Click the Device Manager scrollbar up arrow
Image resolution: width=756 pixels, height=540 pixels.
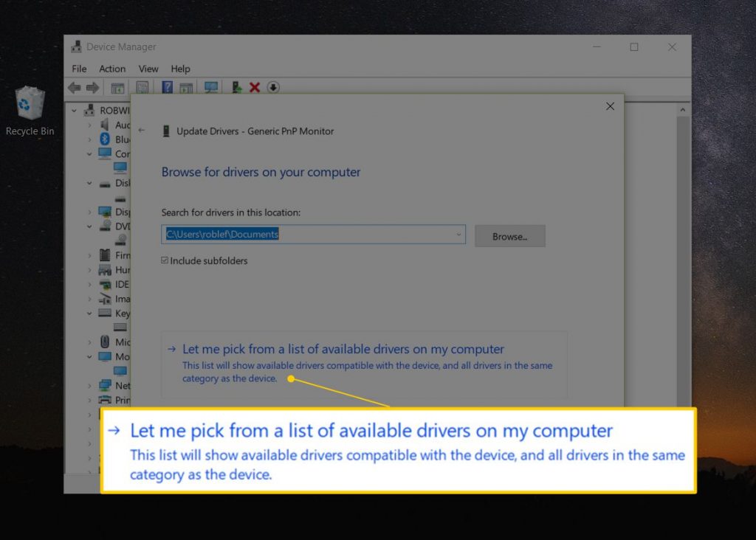point(683,110)
